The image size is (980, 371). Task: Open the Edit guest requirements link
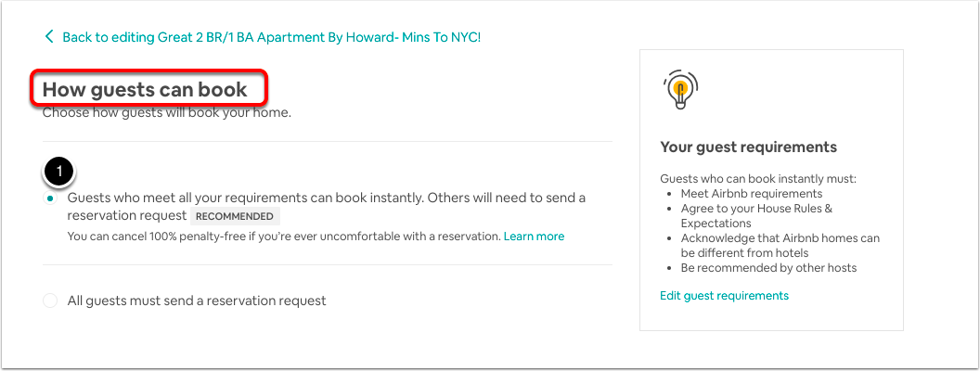coord(725,296)
